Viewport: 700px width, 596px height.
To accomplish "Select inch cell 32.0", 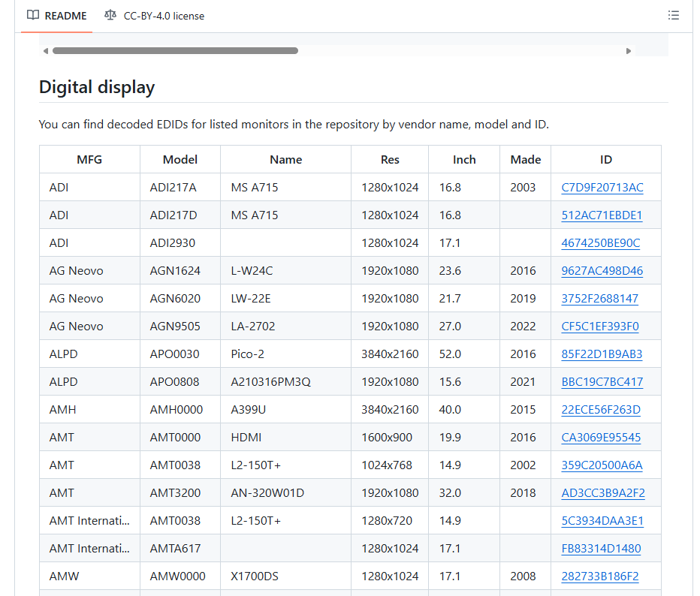I will [464, 492].
